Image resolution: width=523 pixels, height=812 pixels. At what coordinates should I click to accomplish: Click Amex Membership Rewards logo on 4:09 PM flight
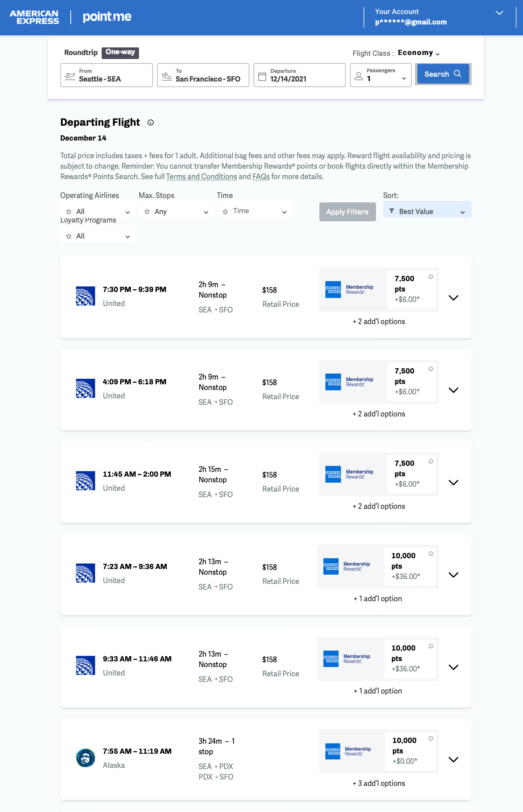pyautogui.click(x=349, y=382)
